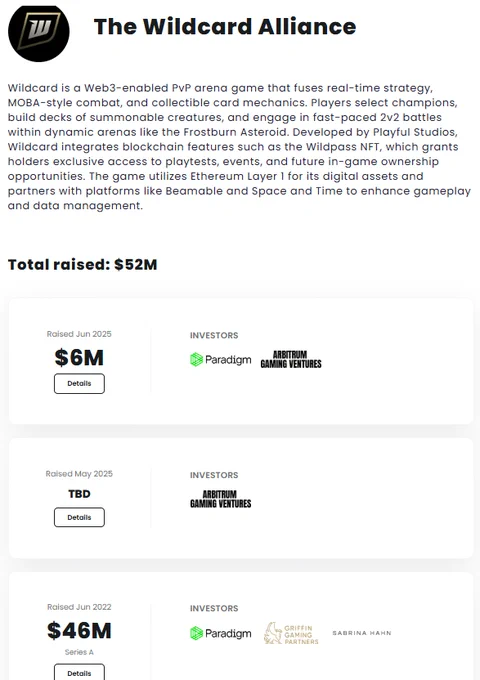Click the Total raised: $52M heading
Viewport: 480px width, 680px height.
pyautogui.click(x=82, y=265)
